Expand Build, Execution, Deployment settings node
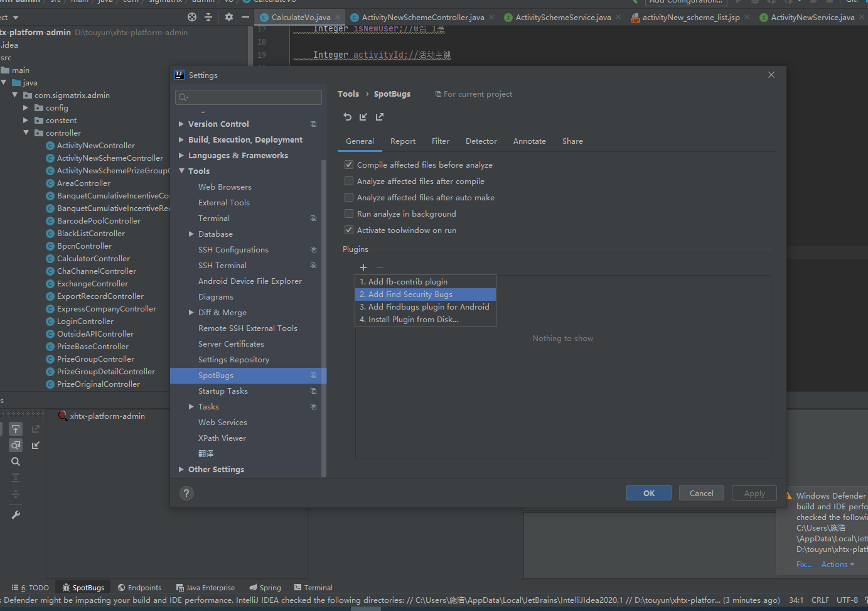The width and height of the screenshot is (868, 611). pos(181,140)
